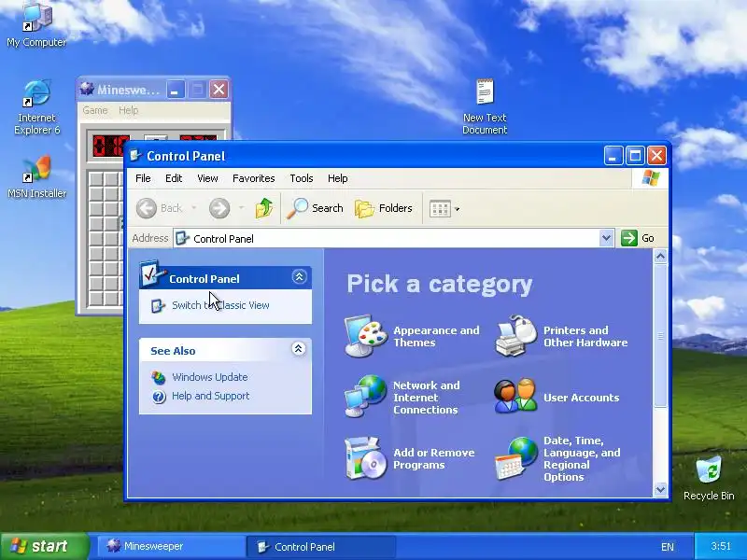Click Add or Remove Programs text link
The height and width of the screenshot is (560, 747).
point(434,458)
